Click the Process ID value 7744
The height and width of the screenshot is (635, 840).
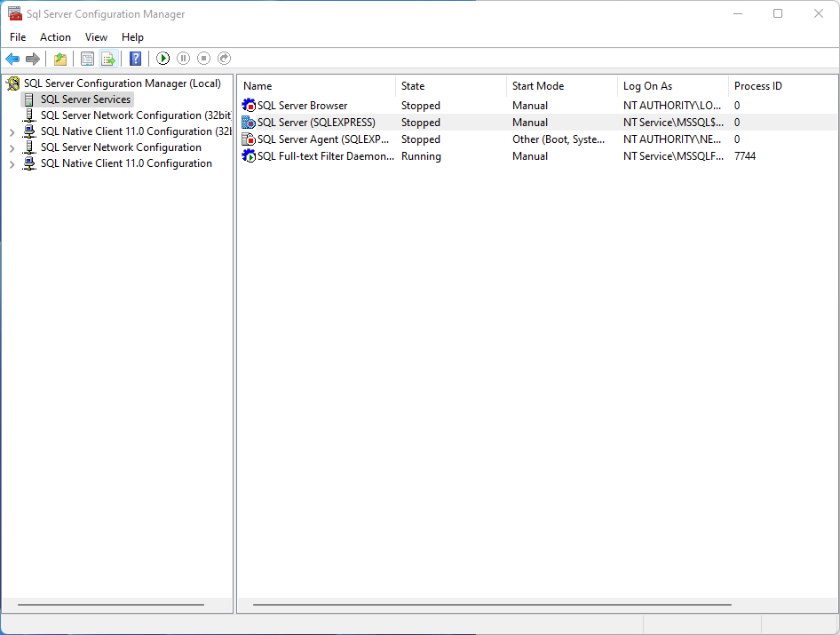[x=745, y=156]
